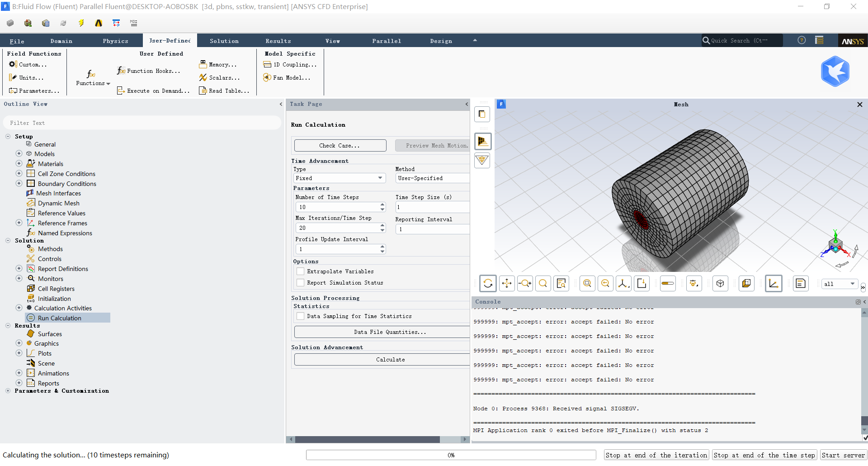The image size is (868, 466).
Task: Open the Physics ribbon tab
Action: [115, 41]
